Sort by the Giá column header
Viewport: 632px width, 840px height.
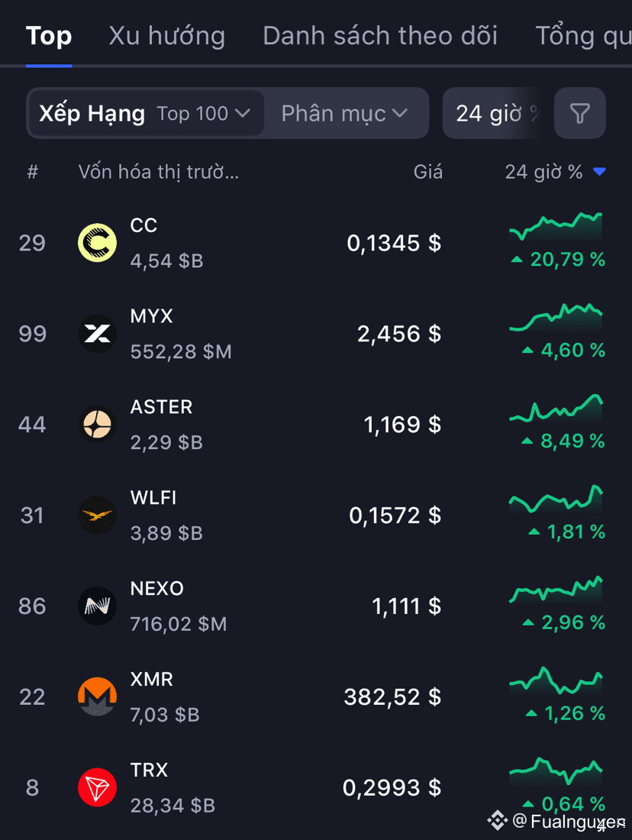(428, 172)
